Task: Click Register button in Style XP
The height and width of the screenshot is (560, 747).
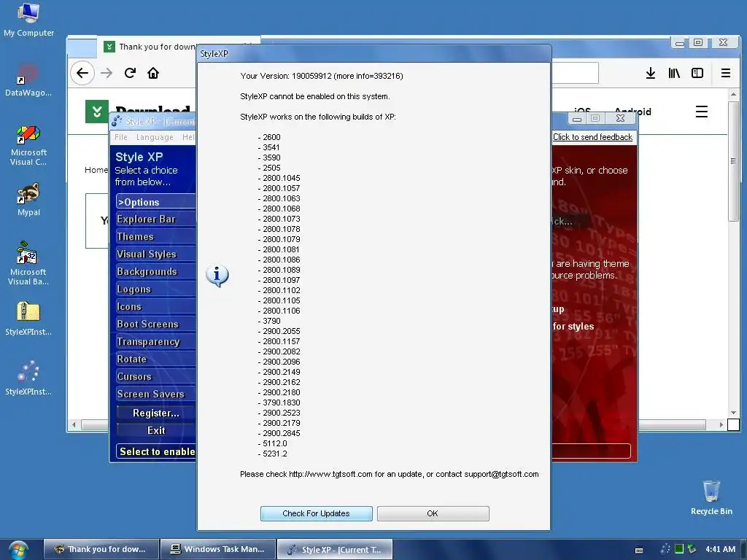Action: [156, 413]
